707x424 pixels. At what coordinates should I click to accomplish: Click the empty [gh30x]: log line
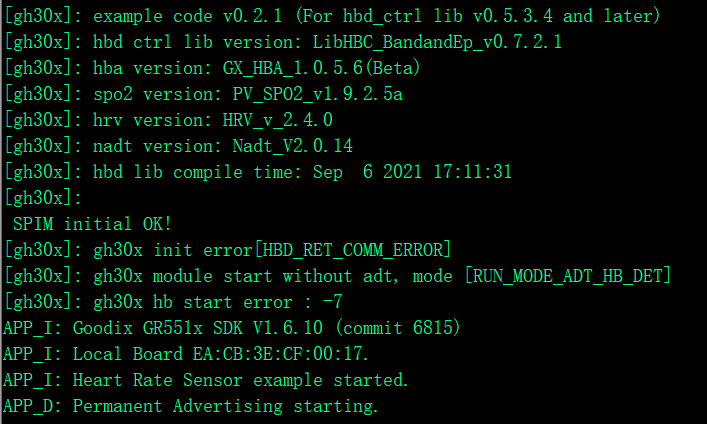(x=40, y=198)
